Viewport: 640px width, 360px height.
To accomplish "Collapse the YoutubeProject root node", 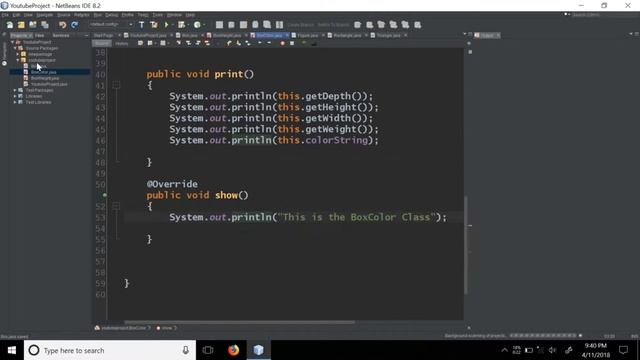I will coord(13,42).
